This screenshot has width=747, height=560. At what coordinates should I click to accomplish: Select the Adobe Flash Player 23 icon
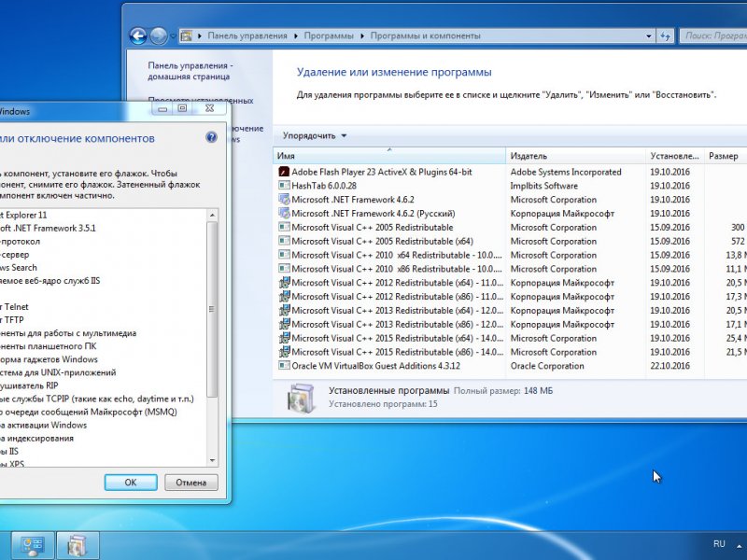pyautogui.click(x=284, y=172)
